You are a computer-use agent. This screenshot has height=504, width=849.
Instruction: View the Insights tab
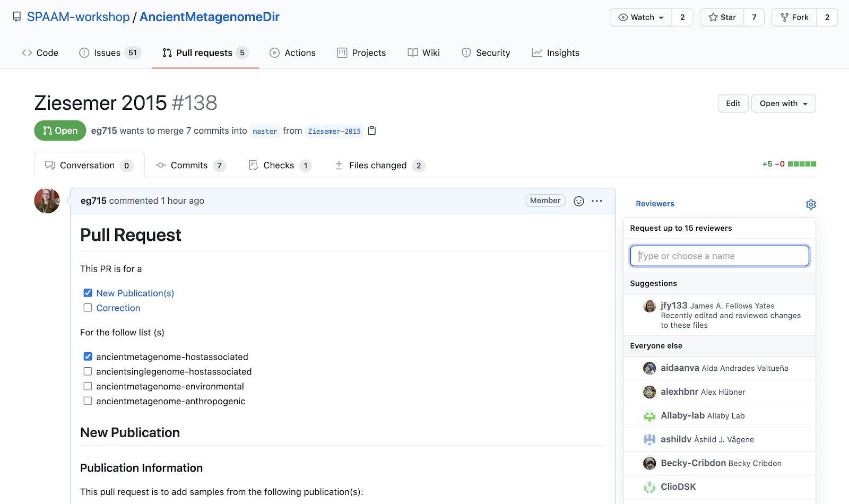pos(556,53)
